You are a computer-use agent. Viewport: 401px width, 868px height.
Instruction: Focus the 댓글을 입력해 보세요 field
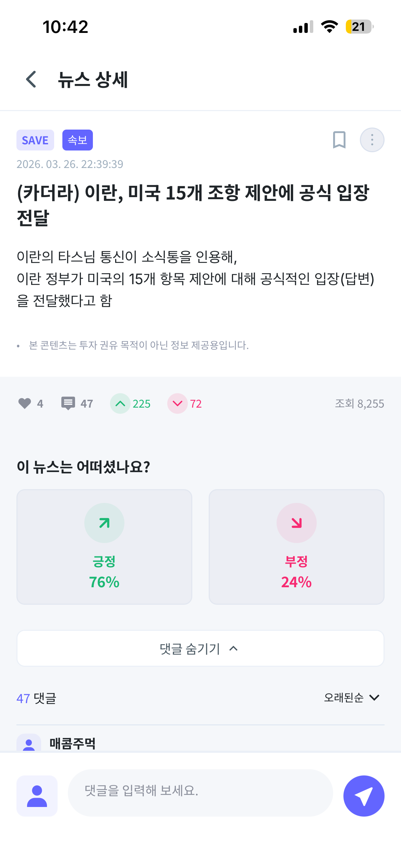click(x=200, y=793)
